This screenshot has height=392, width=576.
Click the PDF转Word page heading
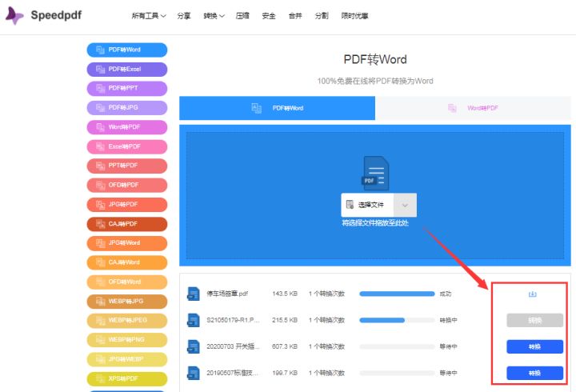tap(375, 59)
